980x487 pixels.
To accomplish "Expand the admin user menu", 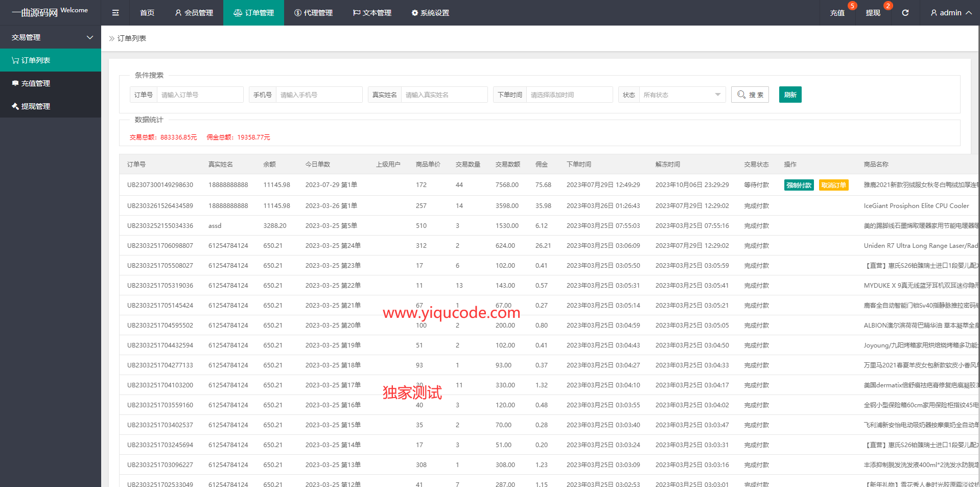I will (951, 13).
